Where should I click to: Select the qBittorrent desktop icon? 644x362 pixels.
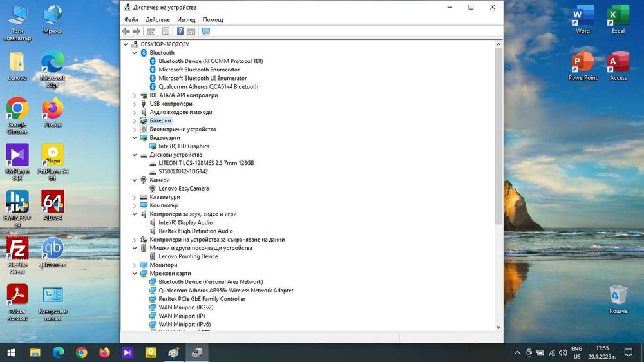tap(53, 252)
